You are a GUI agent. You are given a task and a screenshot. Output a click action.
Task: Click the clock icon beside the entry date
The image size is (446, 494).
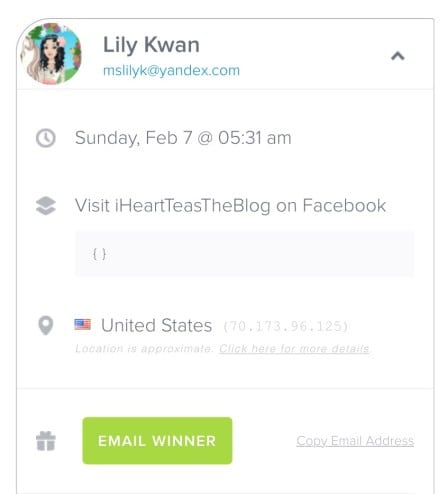[46, 138]
